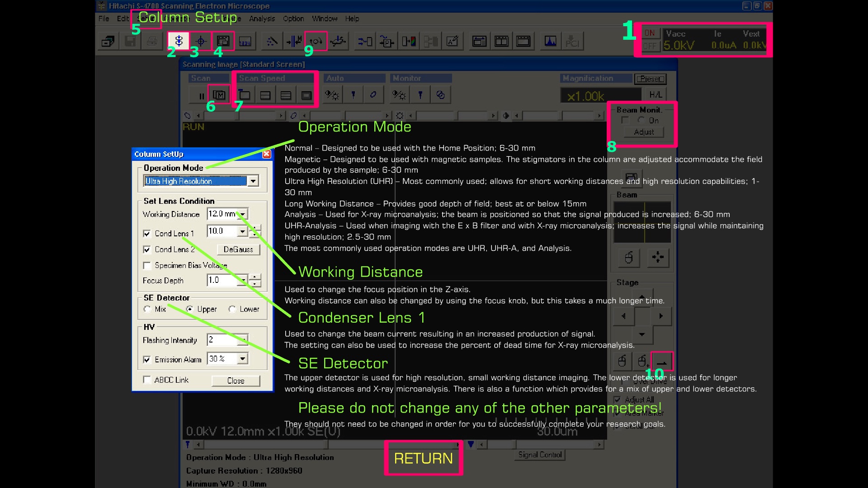The image size is (868, 488).
Task: Open the Flashing Intensity dropdown
Action: click(243, 340)
